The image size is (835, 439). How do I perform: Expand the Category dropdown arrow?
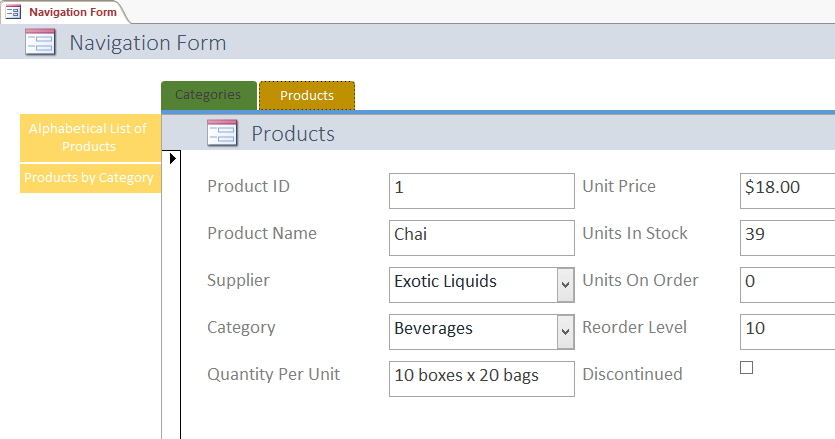pos(565,331)
